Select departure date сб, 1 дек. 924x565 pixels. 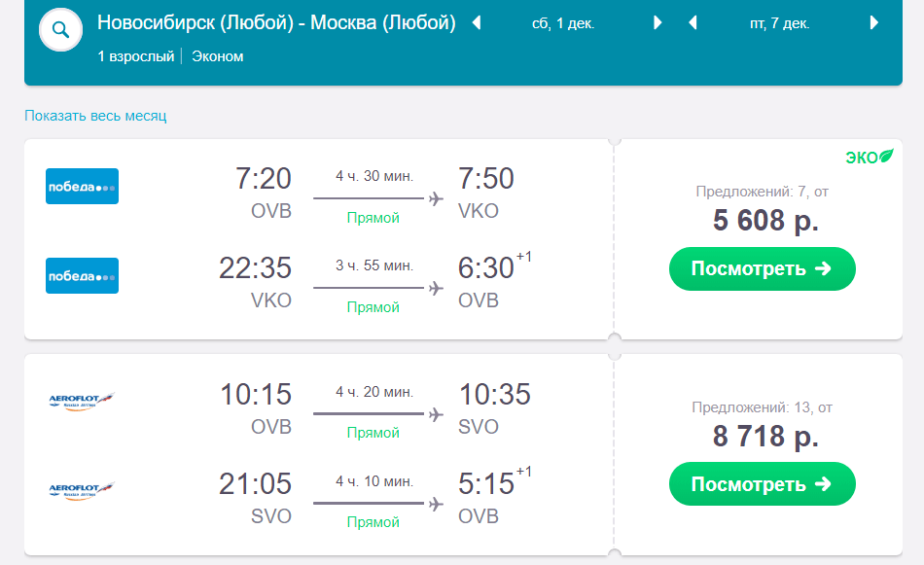click(563, 23)
